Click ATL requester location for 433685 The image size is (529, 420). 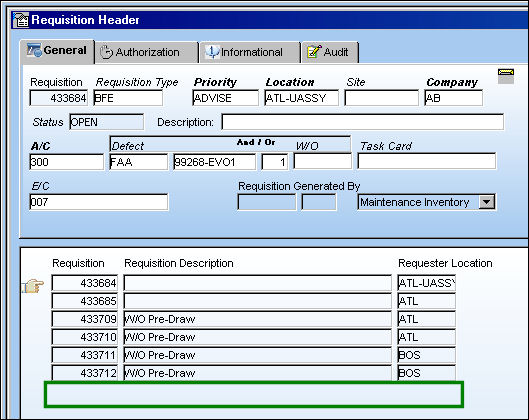(x=426, y=301)
